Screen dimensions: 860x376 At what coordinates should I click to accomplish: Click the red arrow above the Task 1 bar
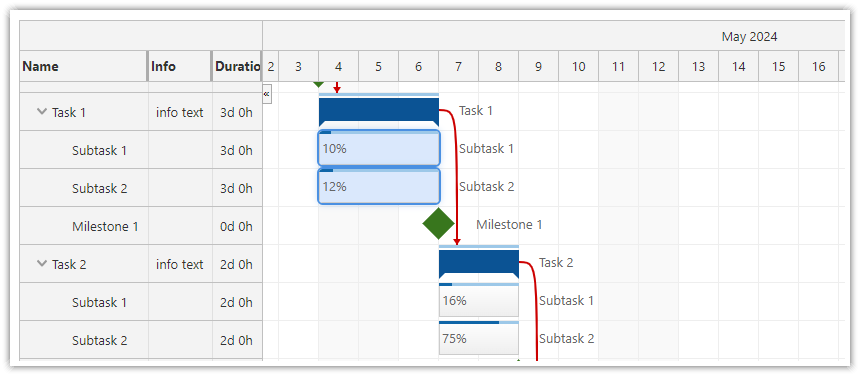pos(337,87)
